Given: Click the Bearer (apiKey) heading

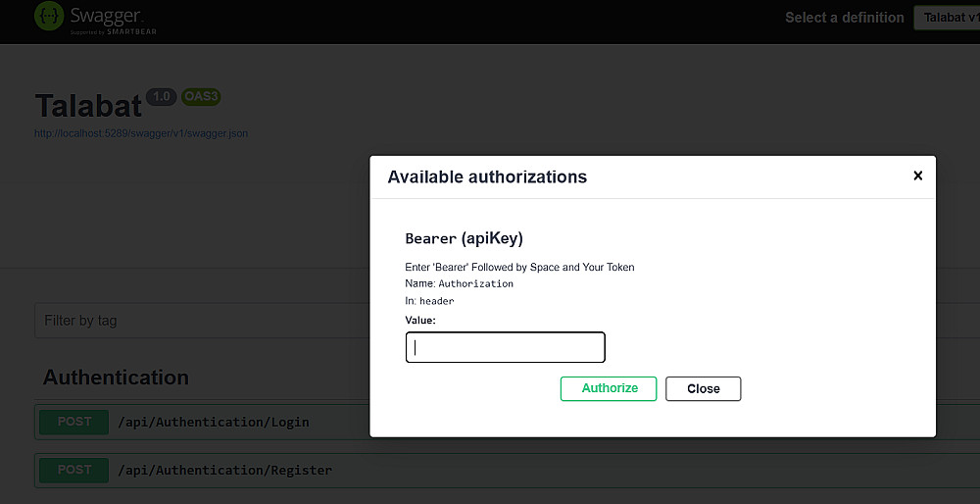Looking at the screenshot, I should [464, 238].
